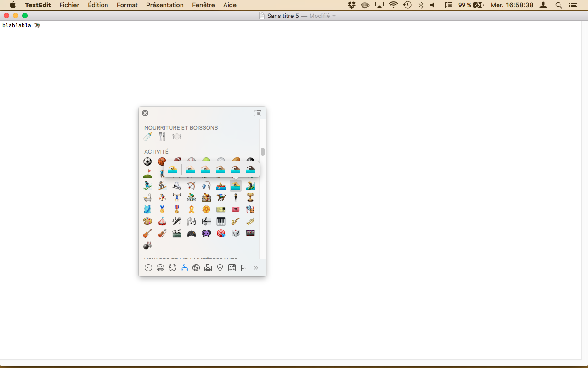Insert the cyclist emoji

[192, 197]
